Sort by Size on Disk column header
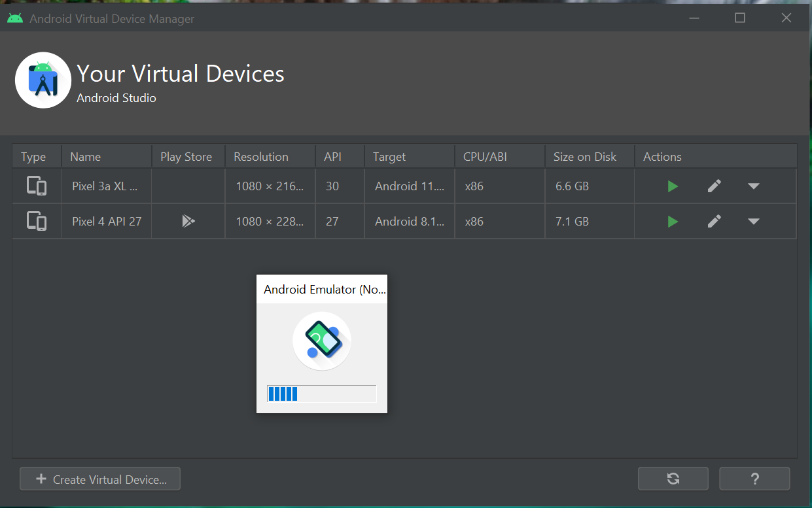 click(x=590, y=157)
